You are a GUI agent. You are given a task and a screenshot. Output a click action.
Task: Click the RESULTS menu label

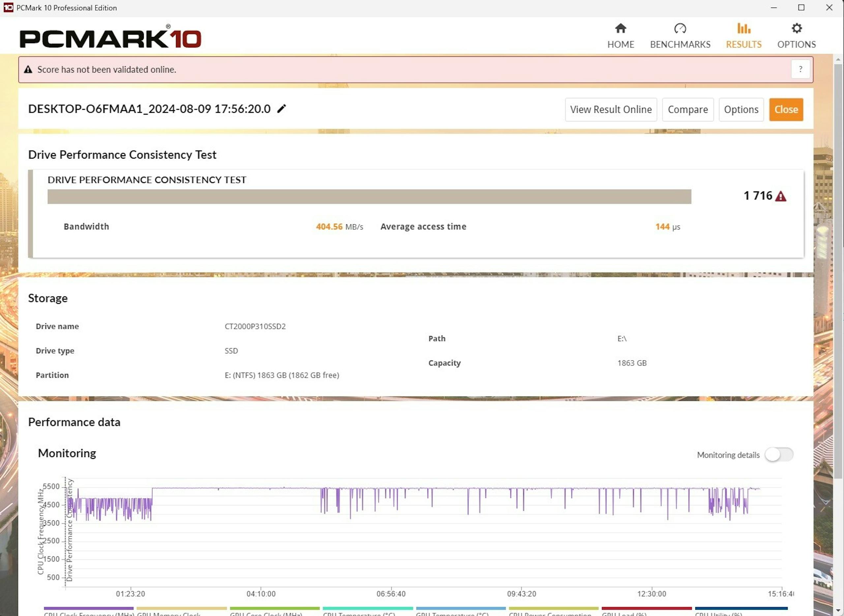point(744,45)
